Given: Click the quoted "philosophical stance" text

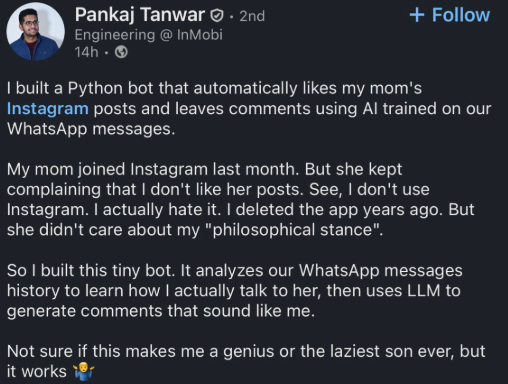Looking at the screenshot, I should [296, 230].
